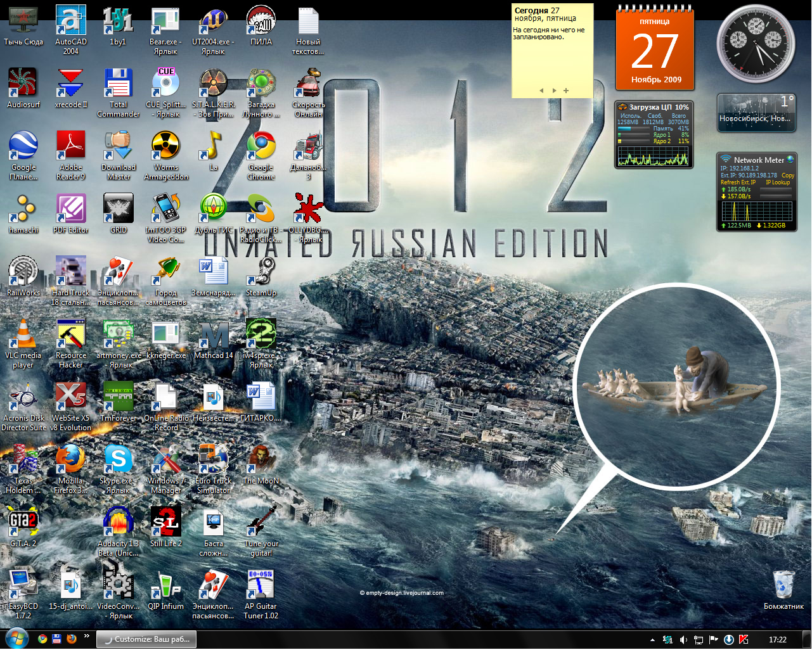Open the xrecode II desktop icon

[71, 88]
